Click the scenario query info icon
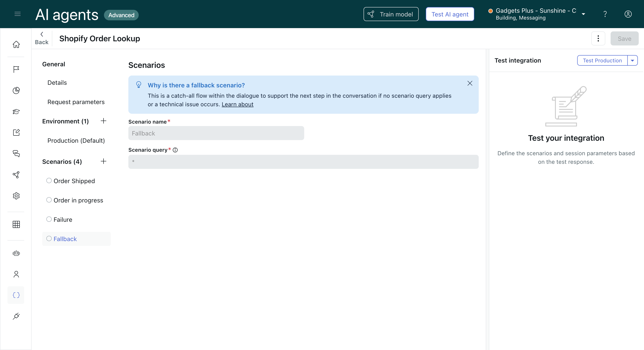644x350 pixels. point(175,150)
